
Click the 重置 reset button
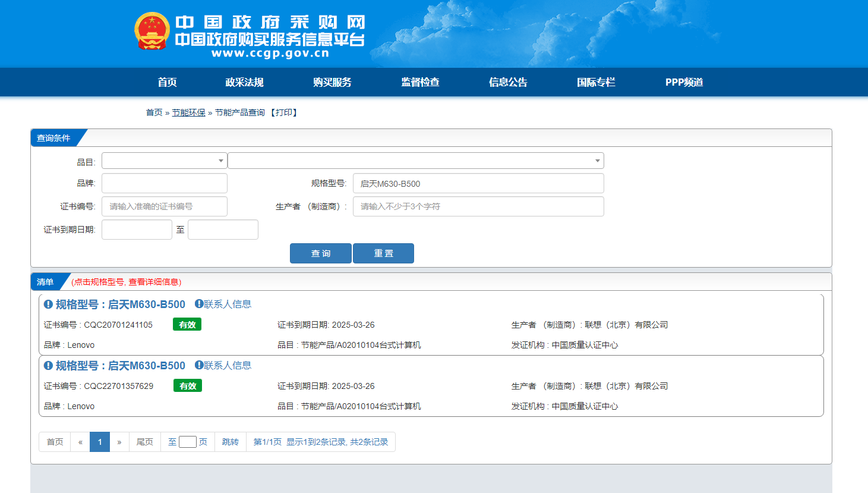click(383, 253)
